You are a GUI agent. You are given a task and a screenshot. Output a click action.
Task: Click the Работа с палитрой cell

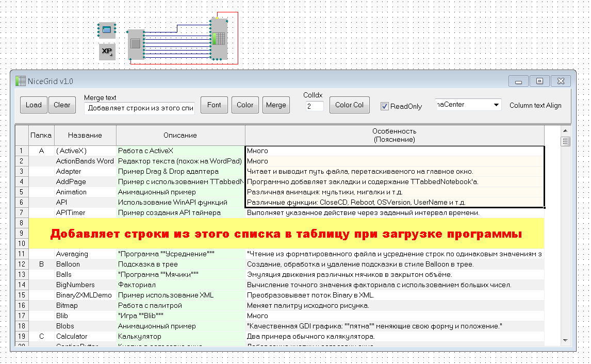180,306
